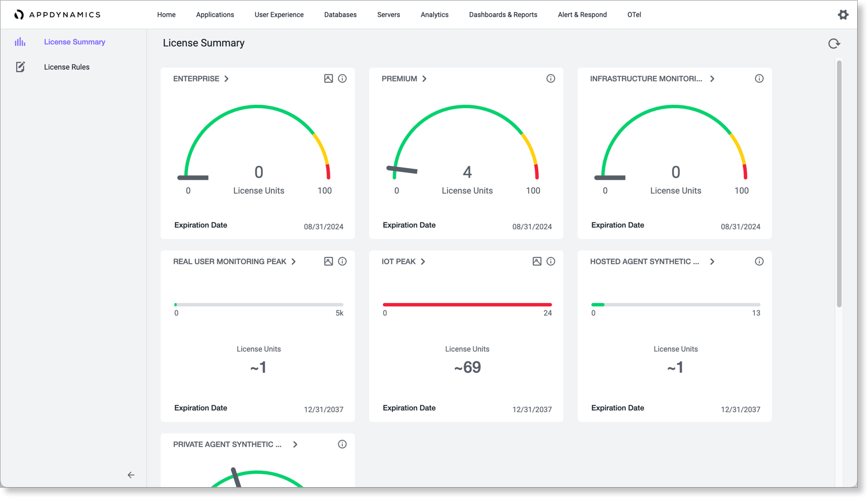Expand the Premium chevron
868x498 pixels.
425,79
